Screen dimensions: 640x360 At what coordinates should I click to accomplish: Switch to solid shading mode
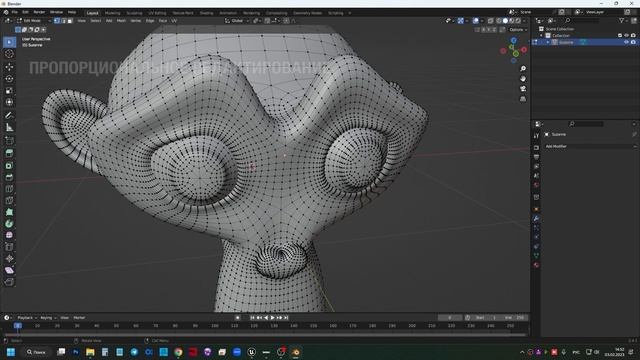pyautogui.click(x=505, y=20)
